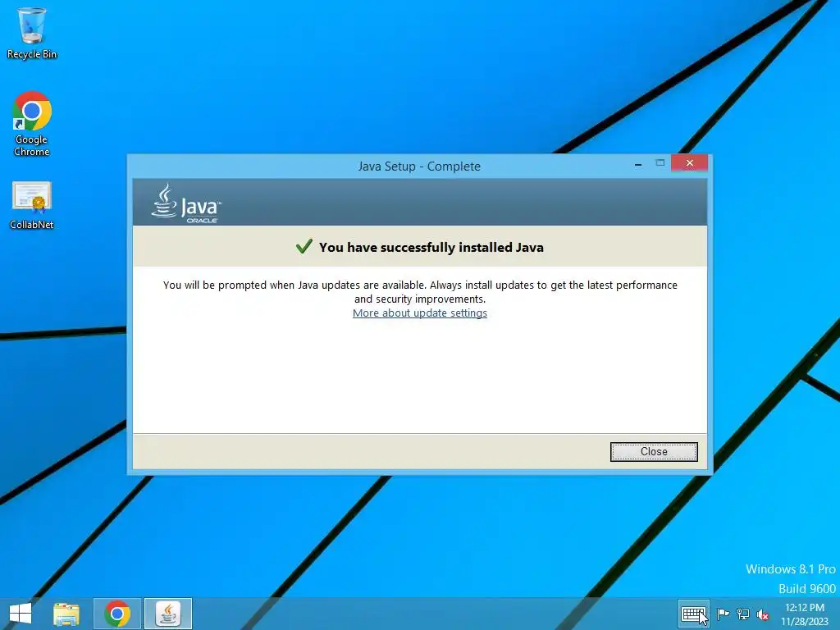Click the muted volume tray icon
This screenshot has width=840, height=630.
(x=763, y=614)
